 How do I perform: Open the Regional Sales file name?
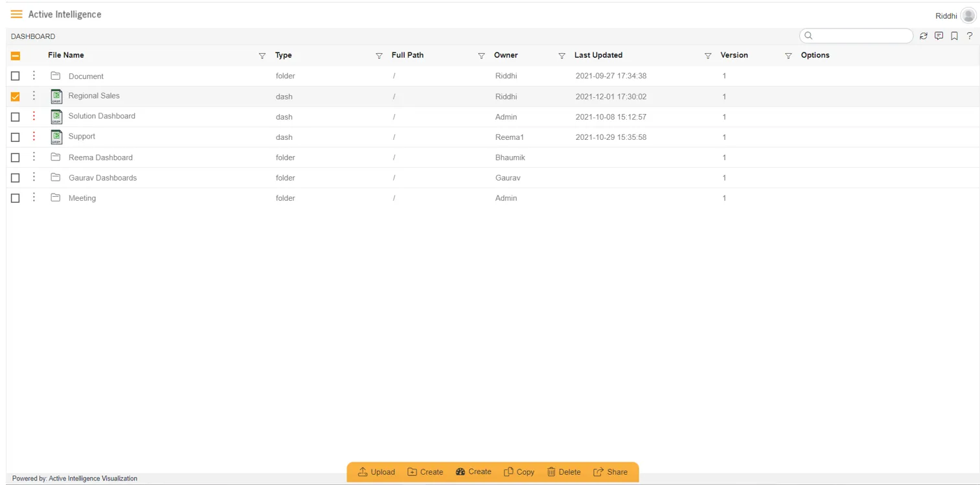pos(94,96)
